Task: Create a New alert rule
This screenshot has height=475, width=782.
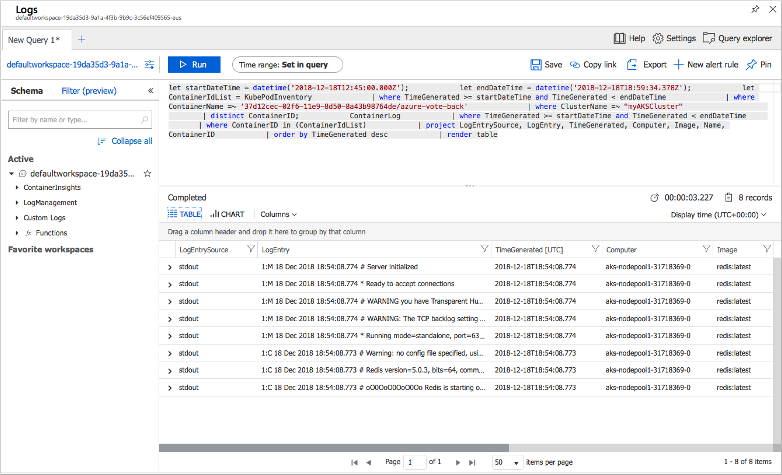Action: (x=706, y=64)
